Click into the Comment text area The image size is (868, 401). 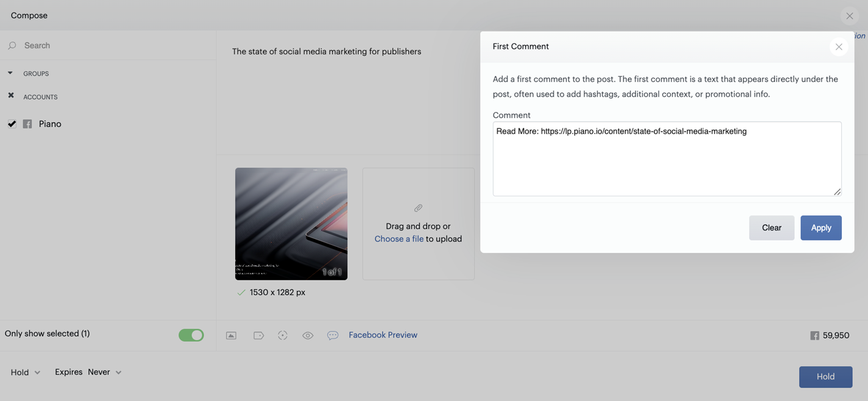tap(667, 159)
